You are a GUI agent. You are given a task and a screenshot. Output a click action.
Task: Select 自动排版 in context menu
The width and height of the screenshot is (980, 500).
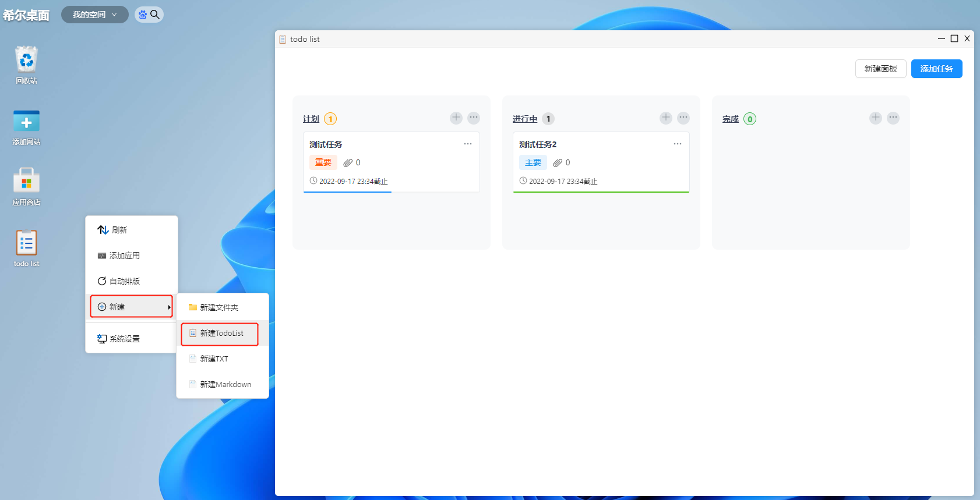click(132, 281)
